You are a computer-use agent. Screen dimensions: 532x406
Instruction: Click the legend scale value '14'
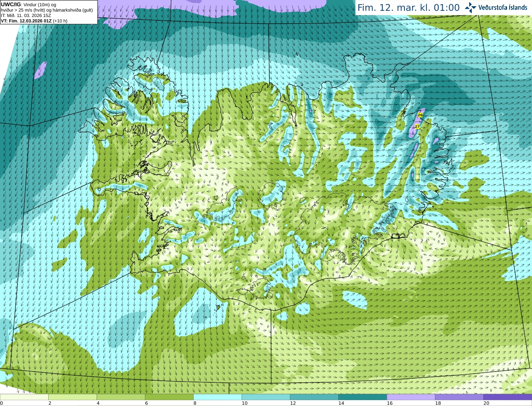point(341,403)
